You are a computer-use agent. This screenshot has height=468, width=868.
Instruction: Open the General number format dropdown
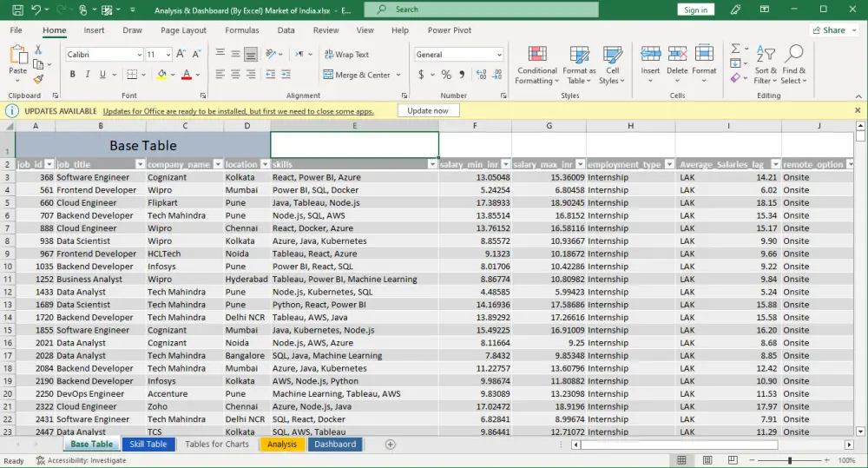[x=499, y=55]
